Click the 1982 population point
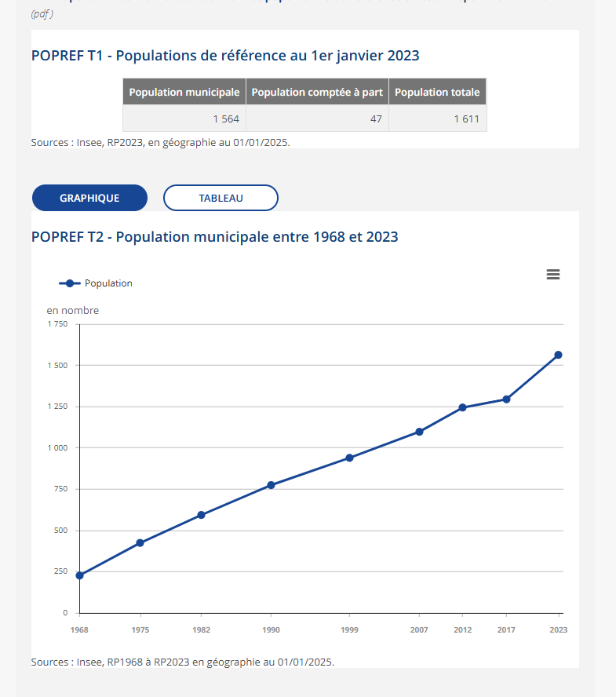 (201, 514)
